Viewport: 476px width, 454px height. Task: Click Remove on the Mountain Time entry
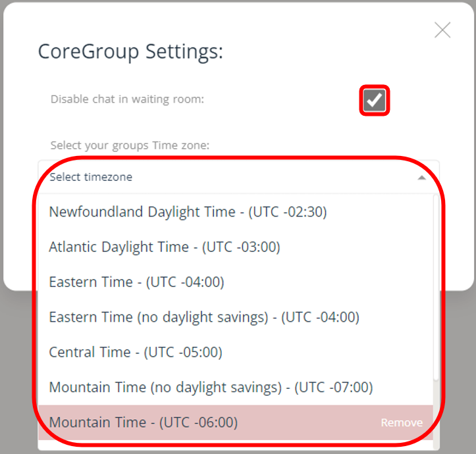(402, 423)
